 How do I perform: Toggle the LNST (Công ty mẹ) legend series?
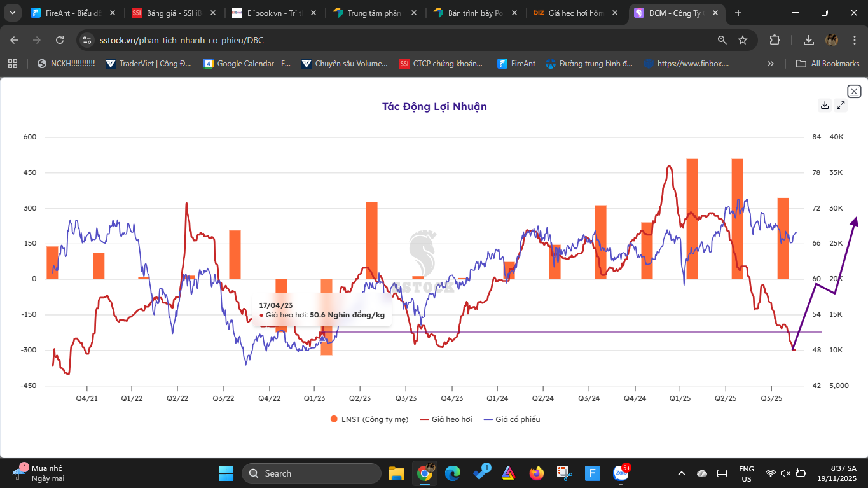[369, 419]
